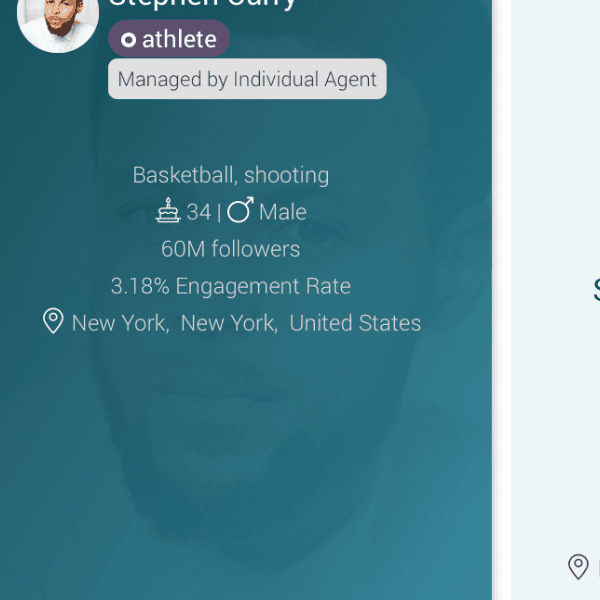600x600 pixels.
Task: Select the Male gender text
Action: 283,212
